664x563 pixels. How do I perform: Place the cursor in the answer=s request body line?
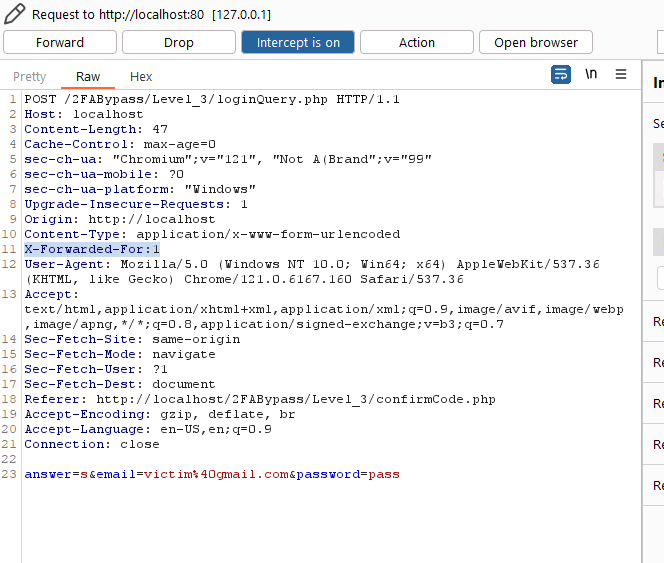212,474
